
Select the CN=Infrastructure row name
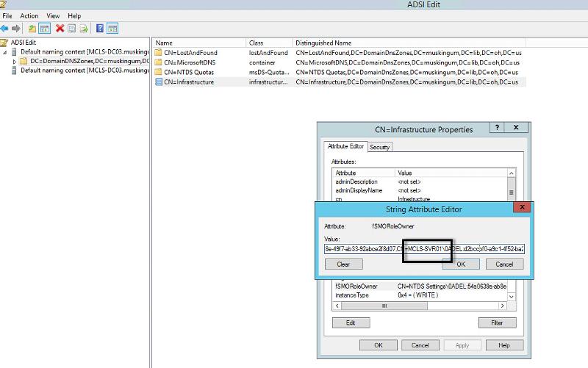tap(189, 82)
